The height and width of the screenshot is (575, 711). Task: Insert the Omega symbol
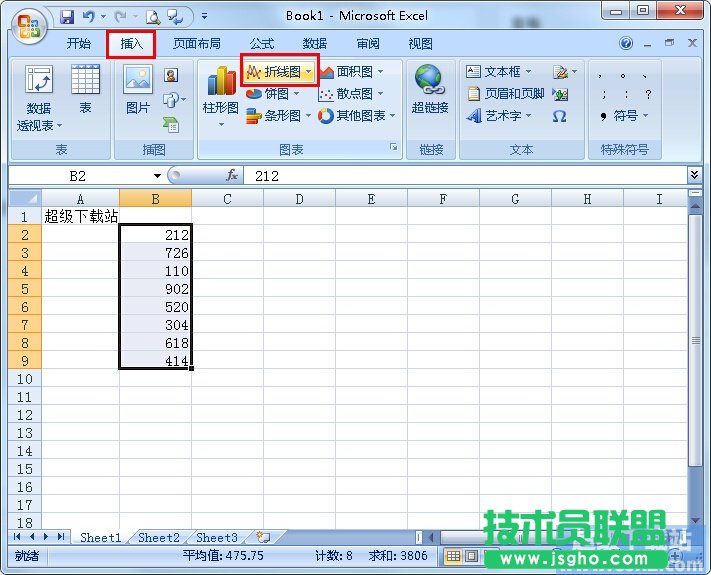[x=559, y=116]
